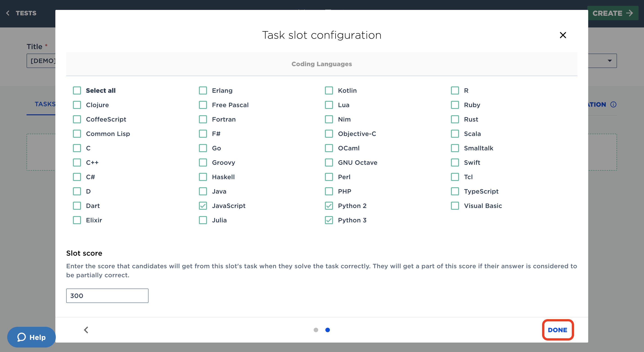Check the GNU Octave checkbox
Image resolution: width=644 pixels, height=352 pixels.
point(329,162)
